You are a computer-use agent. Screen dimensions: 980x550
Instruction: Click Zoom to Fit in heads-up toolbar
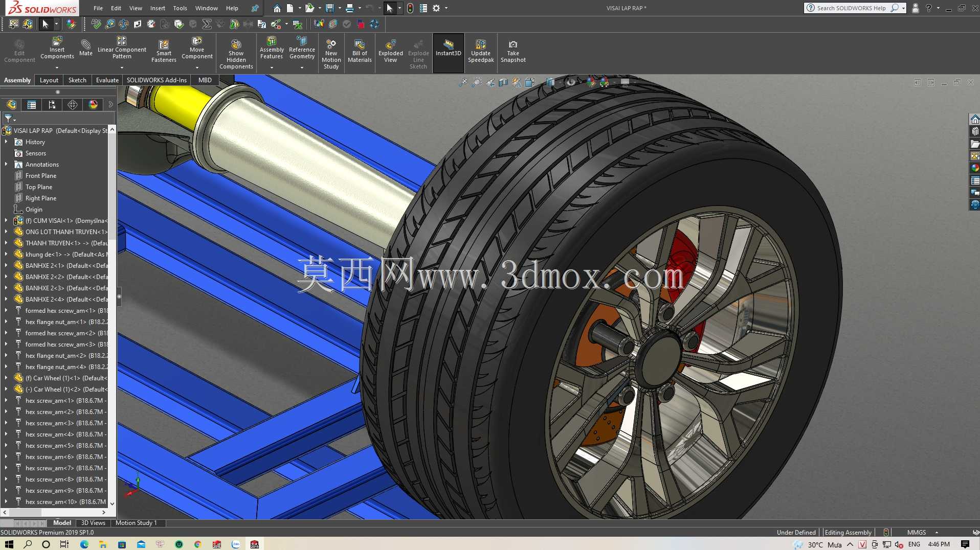[x=463, y=82]
